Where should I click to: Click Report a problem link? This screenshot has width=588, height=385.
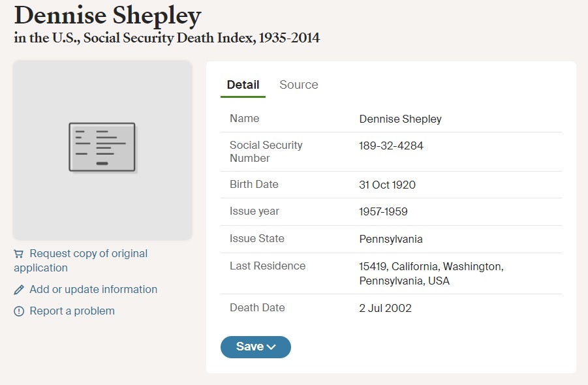(x=72, y=311)
